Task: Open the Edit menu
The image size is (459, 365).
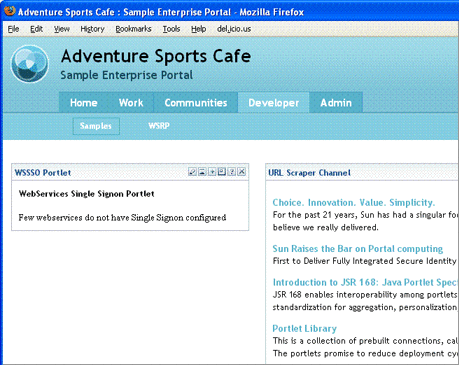Action: click(x=36, y=29)
